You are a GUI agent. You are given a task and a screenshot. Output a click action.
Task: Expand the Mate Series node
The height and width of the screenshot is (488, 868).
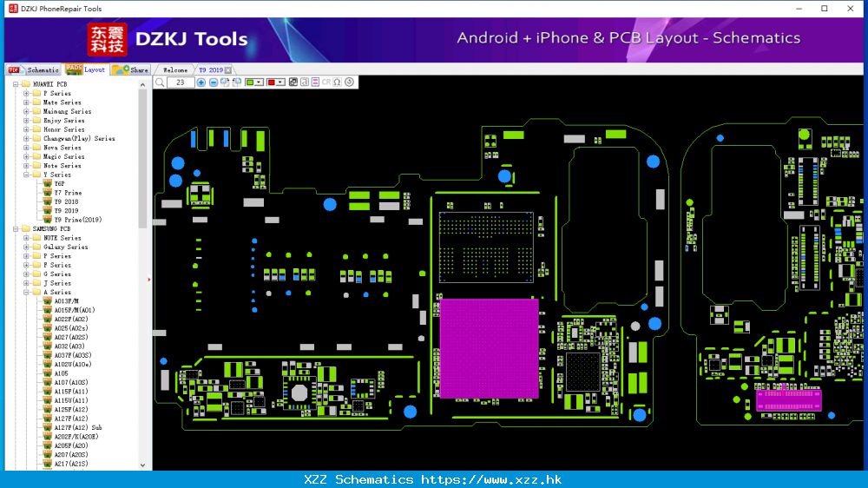point(26,102)
